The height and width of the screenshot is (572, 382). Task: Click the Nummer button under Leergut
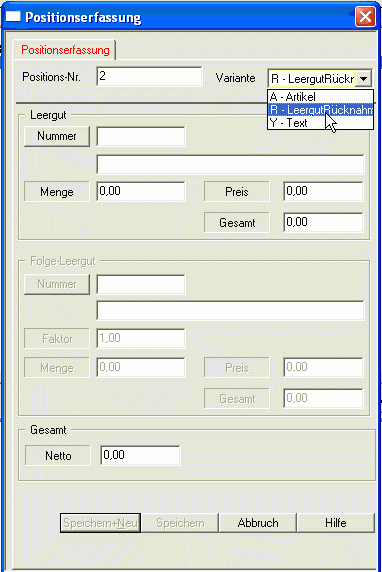coord(57,136)
